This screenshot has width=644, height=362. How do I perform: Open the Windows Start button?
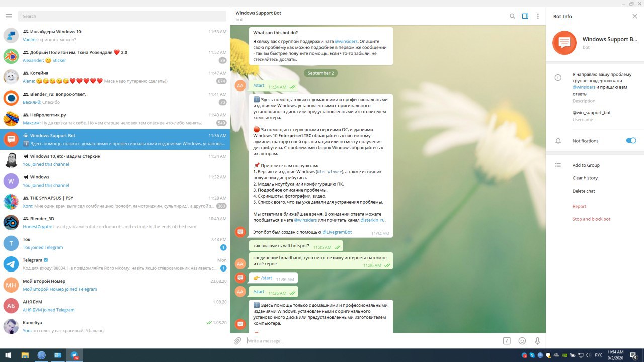(8, 355)
